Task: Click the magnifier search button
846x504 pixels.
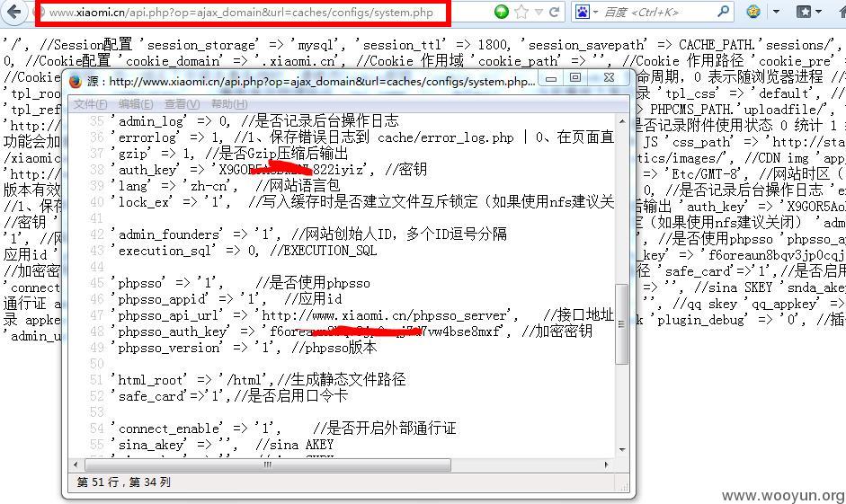Action: coord(724,11)
